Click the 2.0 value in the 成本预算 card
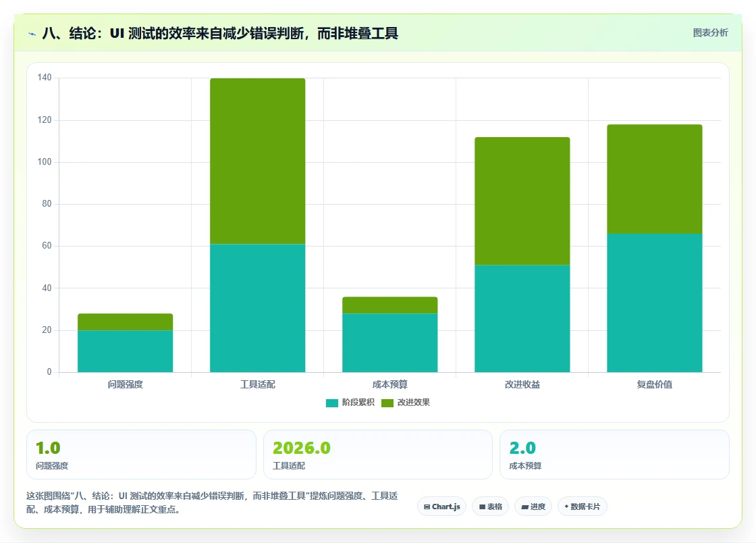756x543 pixels. [x=522, y=448]
